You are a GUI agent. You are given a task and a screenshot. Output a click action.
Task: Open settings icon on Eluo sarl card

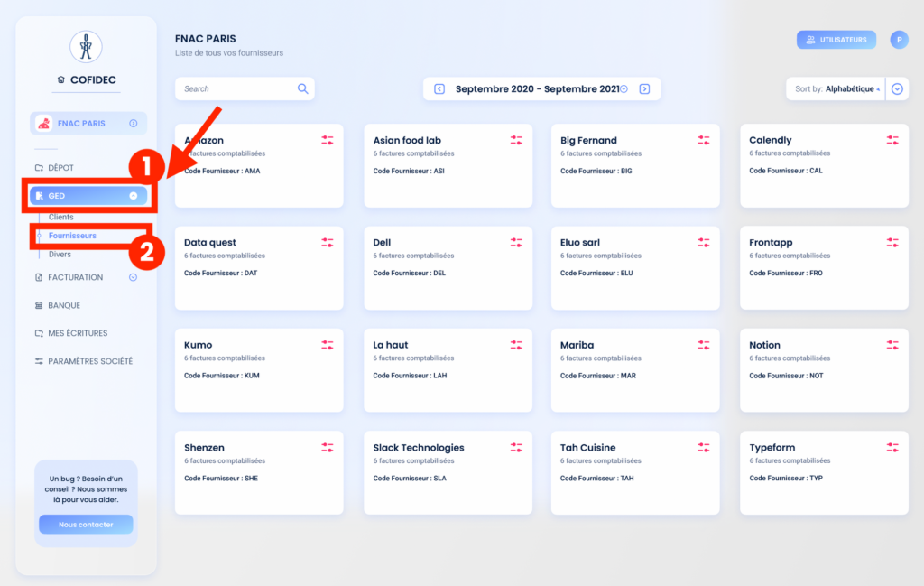[704, 243]
